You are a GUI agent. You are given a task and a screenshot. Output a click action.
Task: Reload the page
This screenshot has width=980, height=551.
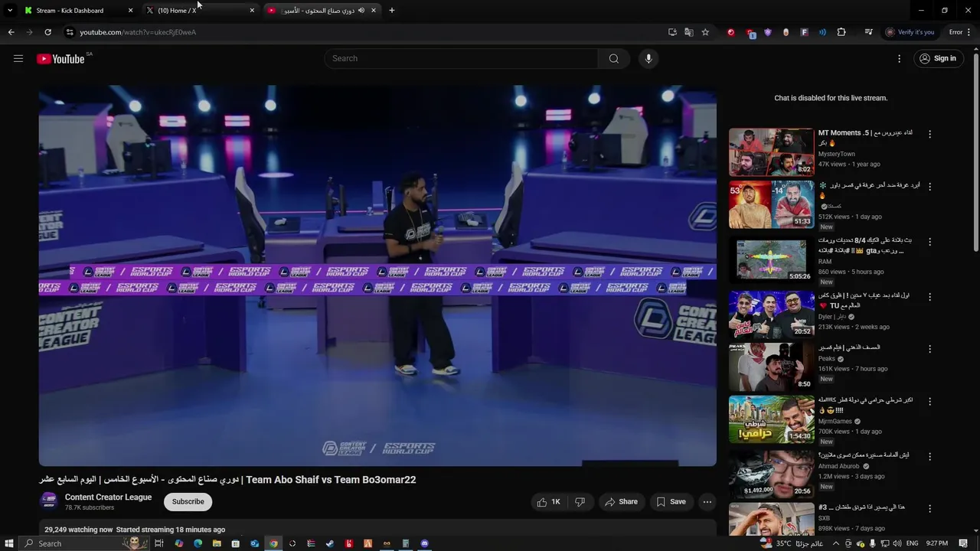tap(47, 32)
